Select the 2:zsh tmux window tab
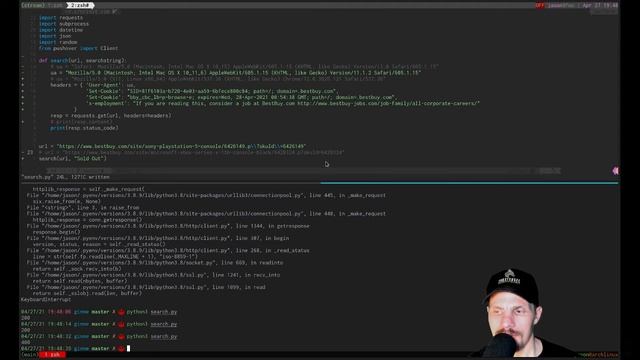Screen dimensions: 640x360 (x=80, y=5)
